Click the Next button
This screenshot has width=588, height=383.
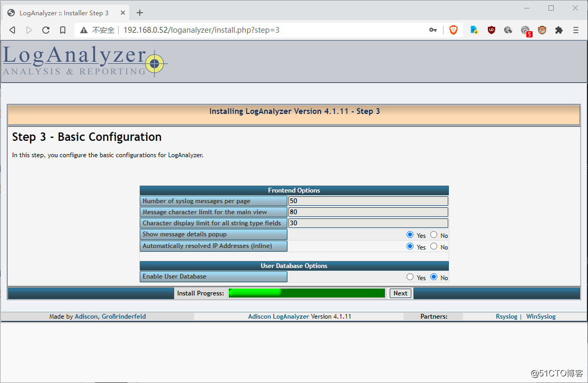[400, 293]
